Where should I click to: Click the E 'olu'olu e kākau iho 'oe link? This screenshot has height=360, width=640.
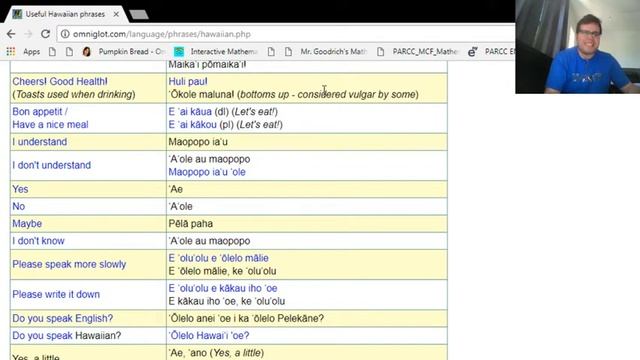(x=223, y=288)
